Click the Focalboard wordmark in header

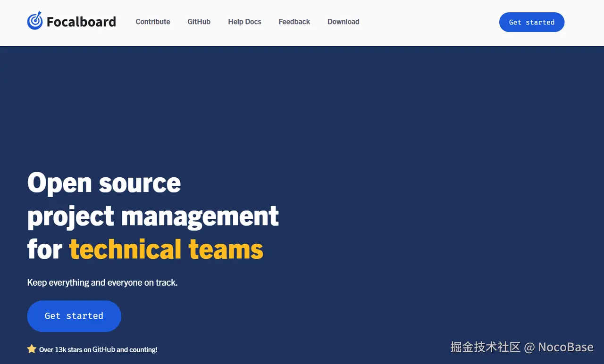[x=81, y=22]
